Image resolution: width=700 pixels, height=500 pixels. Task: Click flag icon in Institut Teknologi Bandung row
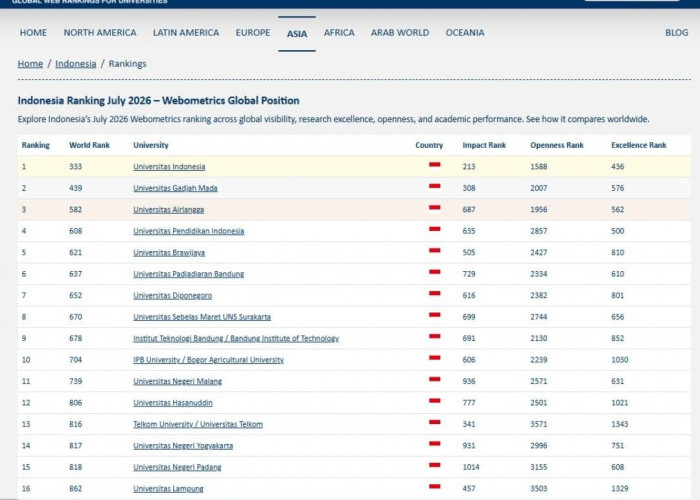[x=435, y=338]
